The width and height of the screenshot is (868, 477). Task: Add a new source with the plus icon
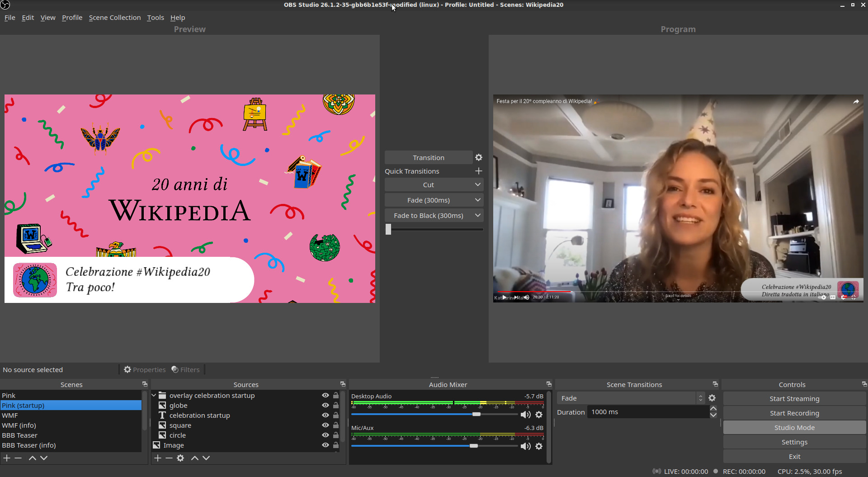click(x=158, y=458)
